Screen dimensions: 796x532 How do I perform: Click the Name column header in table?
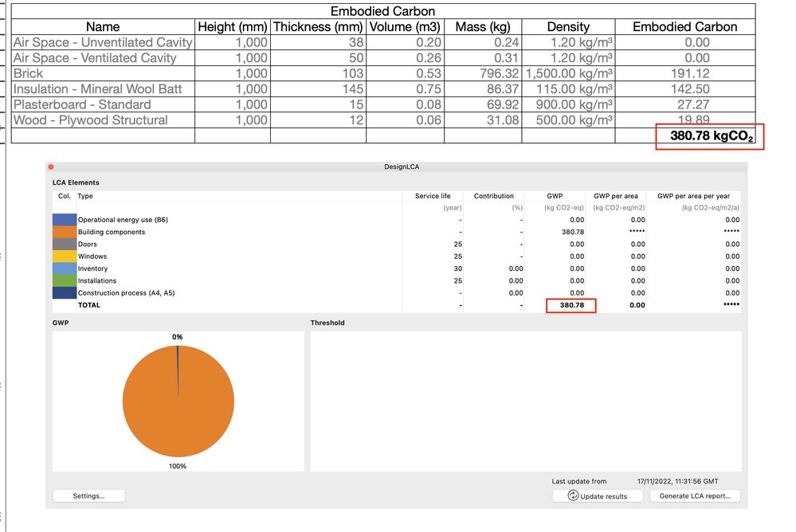103,27
